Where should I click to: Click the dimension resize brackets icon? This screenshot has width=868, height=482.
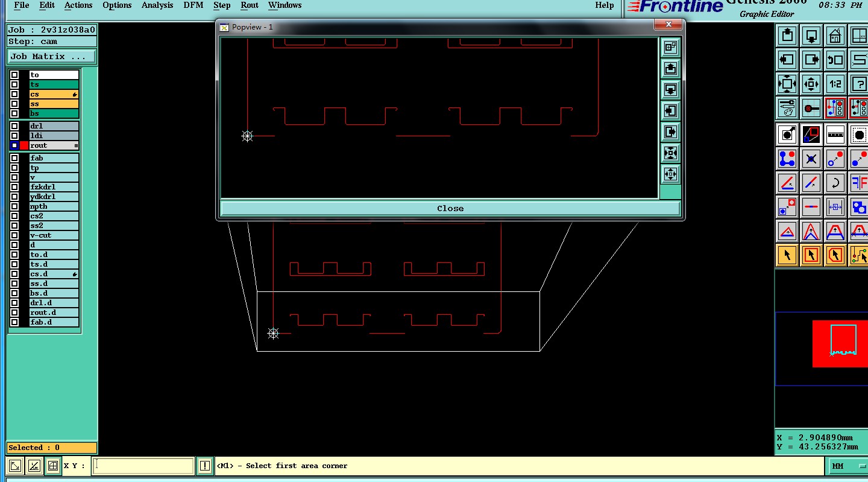pyautogui.click(x=835, y=207)
